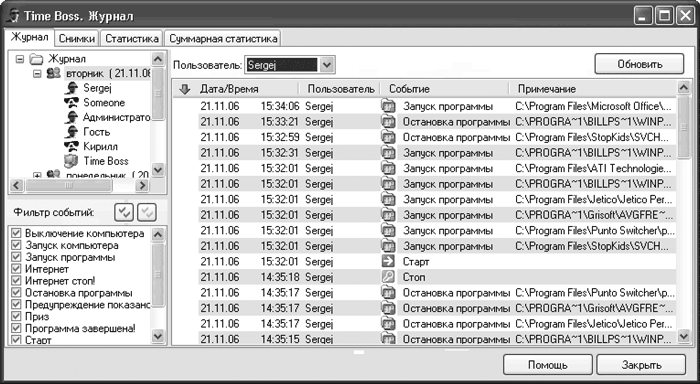This screenshot has width=700, height=384.
Task: Click program icon in 15:33:21 row
Action: coord(388,122)
